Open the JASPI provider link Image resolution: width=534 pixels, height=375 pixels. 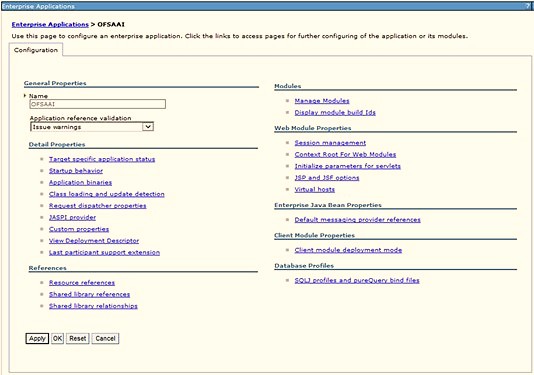(x=72, y=217)
